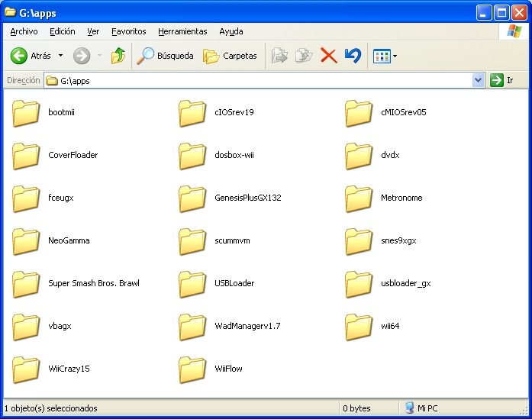This screenshot has width=532, height=419.
Task: Go up one folder level
Action: point(118,56)
